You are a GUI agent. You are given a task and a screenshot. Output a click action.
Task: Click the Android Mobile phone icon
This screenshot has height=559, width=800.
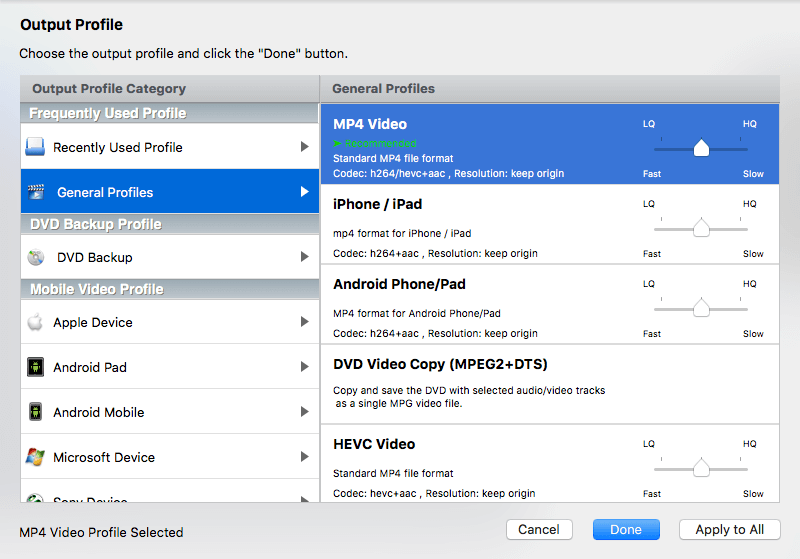coord(35,412)
